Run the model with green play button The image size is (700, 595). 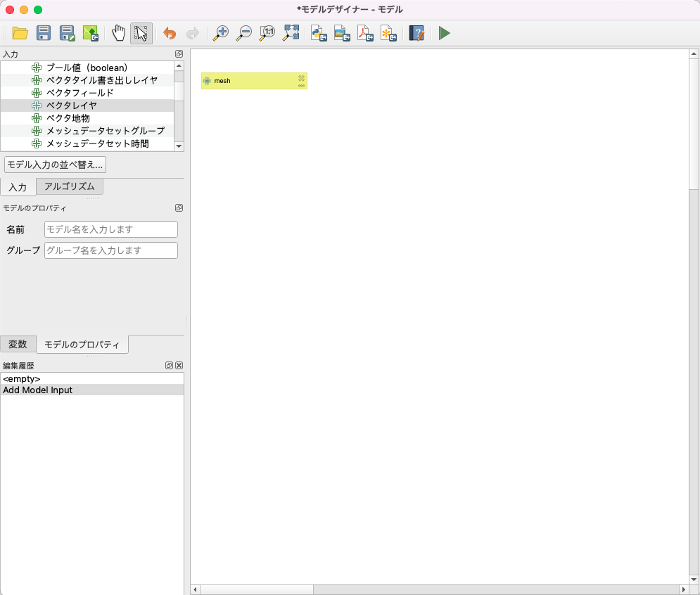tap(444, 33)
